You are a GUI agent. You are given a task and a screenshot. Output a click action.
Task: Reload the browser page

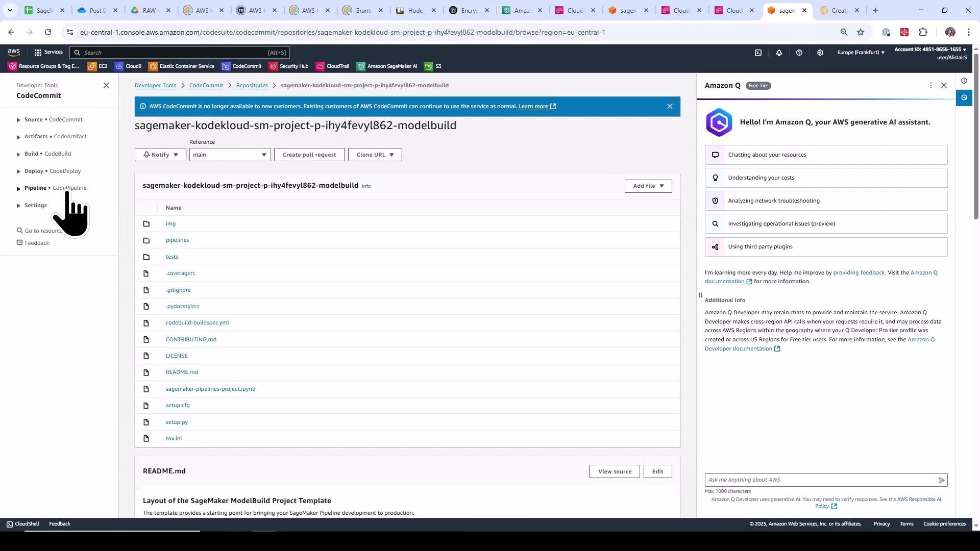[48, 32]
